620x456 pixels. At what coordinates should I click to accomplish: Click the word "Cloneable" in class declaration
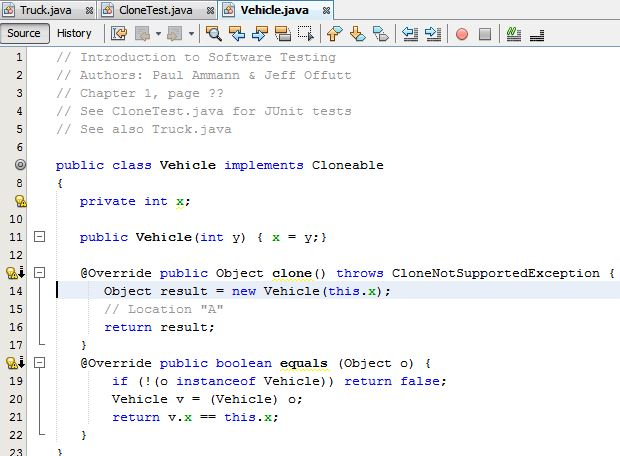tap(348, 165)
